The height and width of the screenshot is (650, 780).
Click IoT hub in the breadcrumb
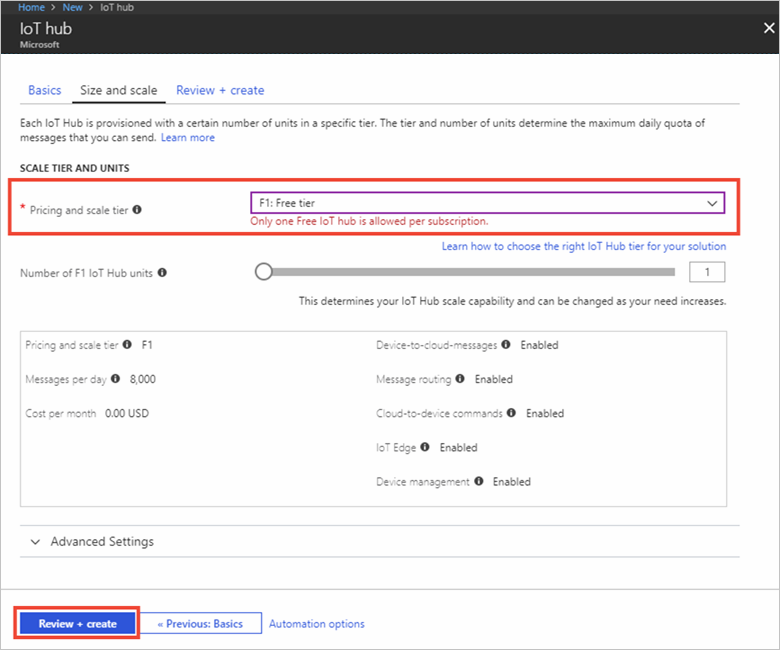(x=117, y=7)
